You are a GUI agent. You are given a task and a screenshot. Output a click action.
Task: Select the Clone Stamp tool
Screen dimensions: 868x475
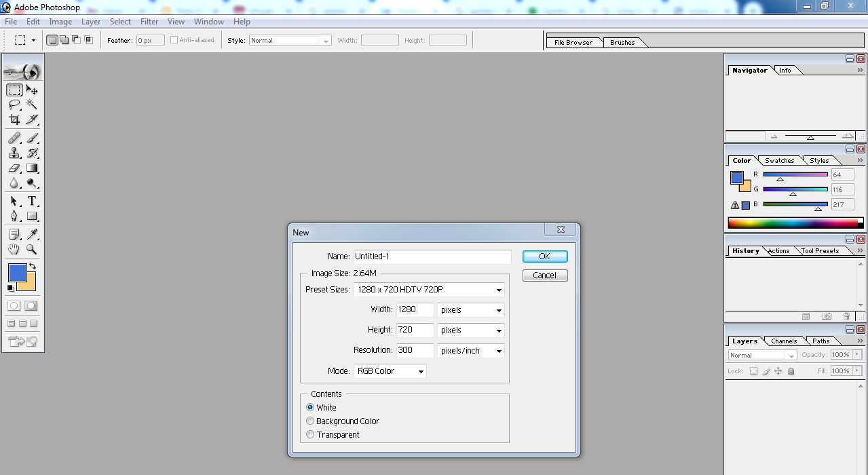pos(14,153)
